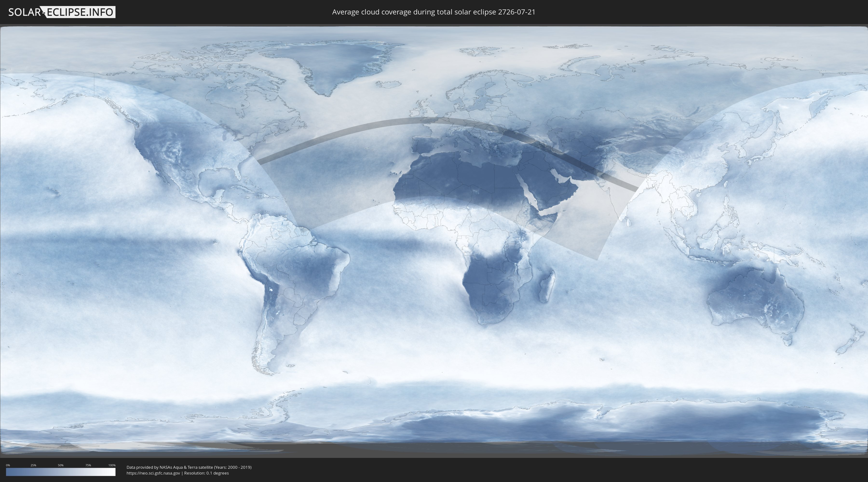The width and height of the screenshot is (868, 482).
Task: Click the title 'Average cloud coverage during total solar eclipse 2726-07-21'
Action: point(434,12)
